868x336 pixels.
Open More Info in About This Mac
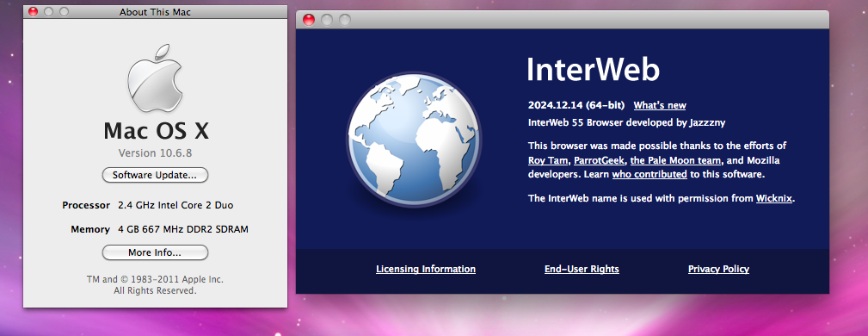click(155, 252)
